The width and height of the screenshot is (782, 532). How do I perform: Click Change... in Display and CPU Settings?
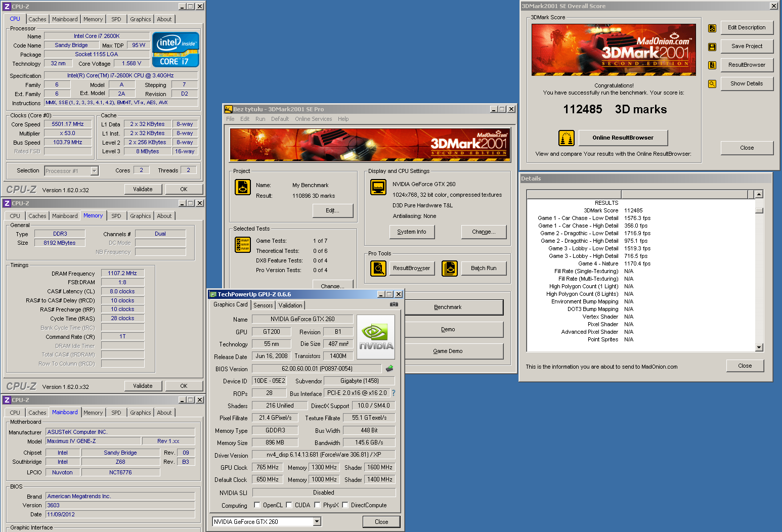(484, 232)
